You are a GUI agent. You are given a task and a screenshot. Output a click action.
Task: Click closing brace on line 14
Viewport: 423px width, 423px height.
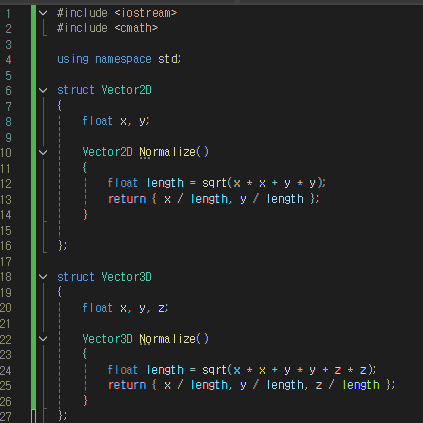click(85, 214)
